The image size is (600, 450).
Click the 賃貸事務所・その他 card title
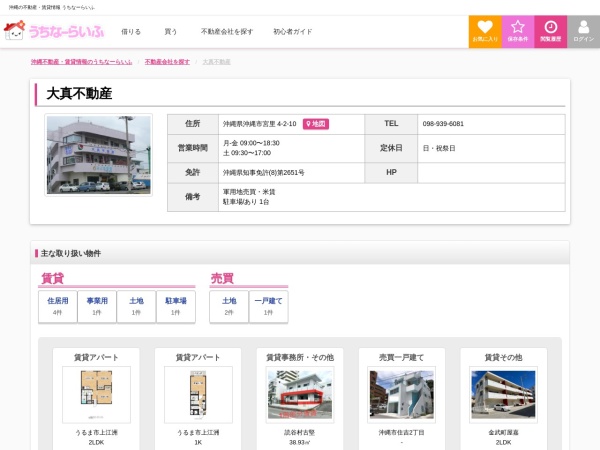(300, 357)
